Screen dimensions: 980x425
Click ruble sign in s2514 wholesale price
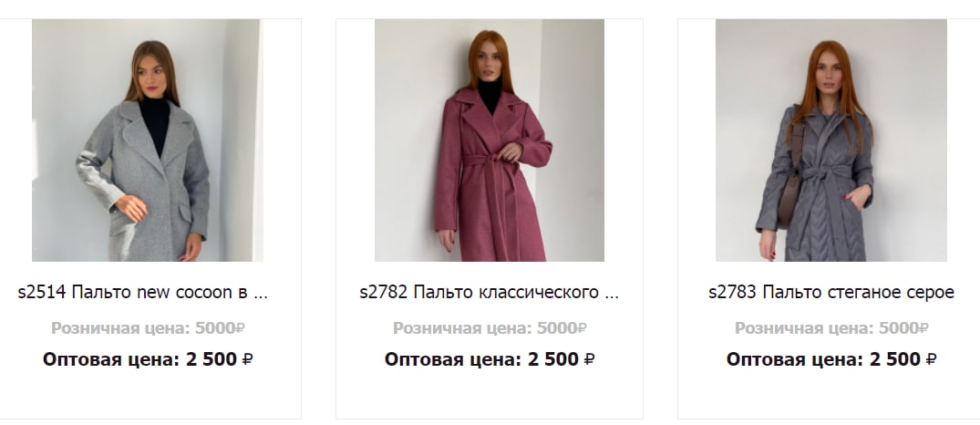tap(247, 359)
